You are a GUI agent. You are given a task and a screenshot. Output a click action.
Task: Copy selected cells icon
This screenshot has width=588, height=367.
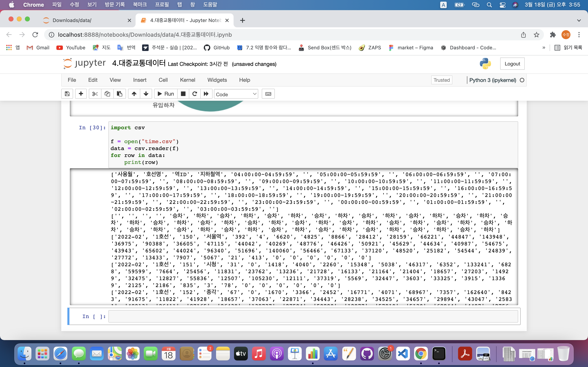pyautogui.click(x=107, y=94)
